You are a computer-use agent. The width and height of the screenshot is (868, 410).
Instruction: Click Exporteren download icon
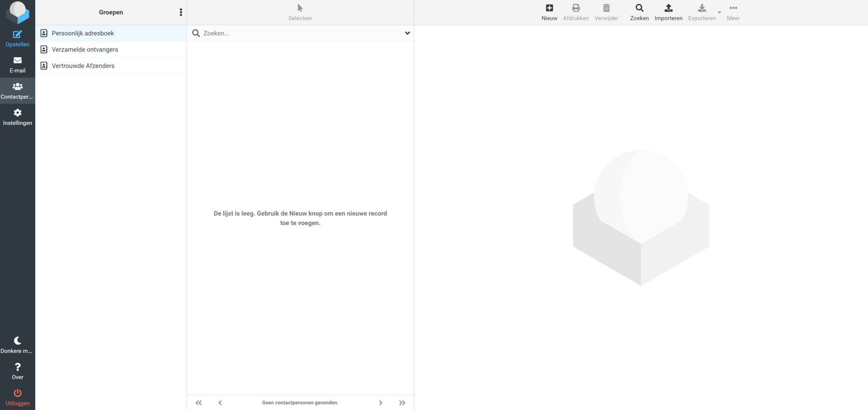[x=702, y=12]
